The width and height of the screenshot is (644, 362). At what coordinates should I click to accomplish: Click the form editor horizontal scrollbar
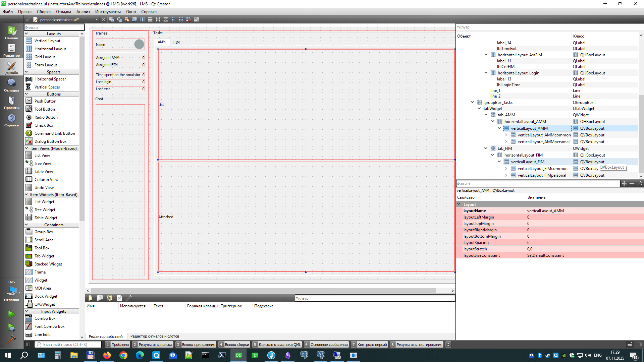pyautogui.click(x=263, y=291)
